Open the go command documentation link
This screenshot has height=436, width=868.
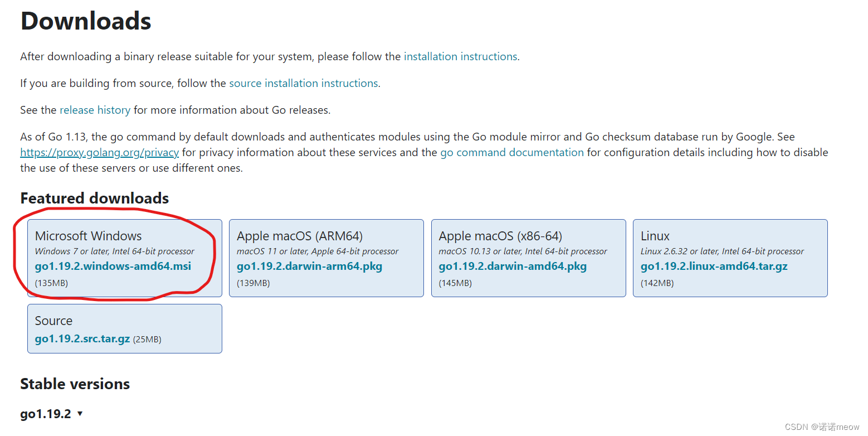click(512, 152)
